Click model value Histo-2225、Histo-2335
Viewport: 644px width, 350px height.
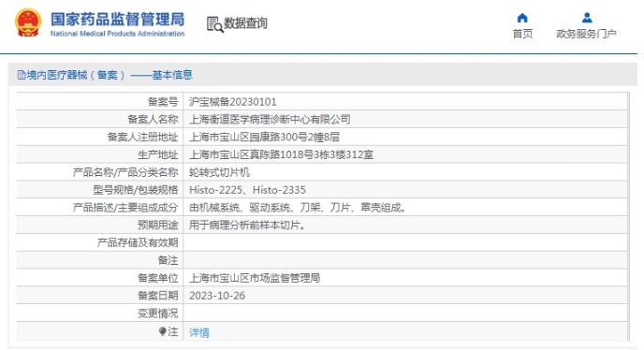click(x=247, y=190)
